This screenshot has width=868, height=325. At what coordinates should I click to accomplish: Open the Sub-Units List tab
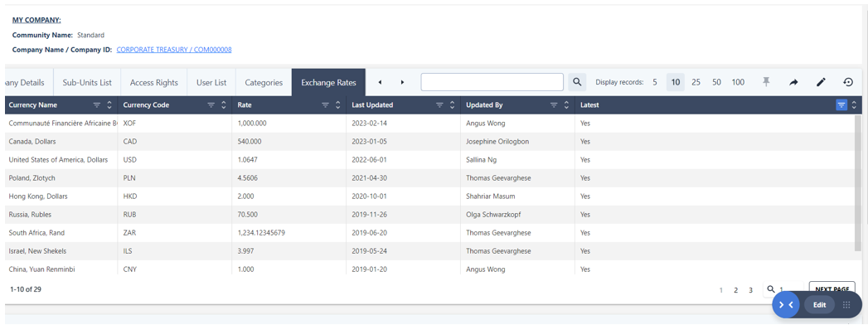(87, 83)
